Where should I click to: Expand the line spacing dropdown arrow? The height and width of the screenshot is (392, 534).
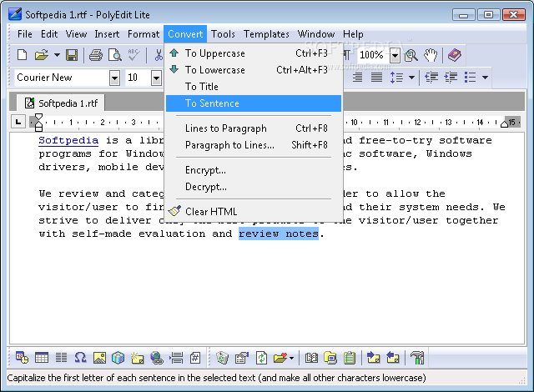tap(411, 78)
